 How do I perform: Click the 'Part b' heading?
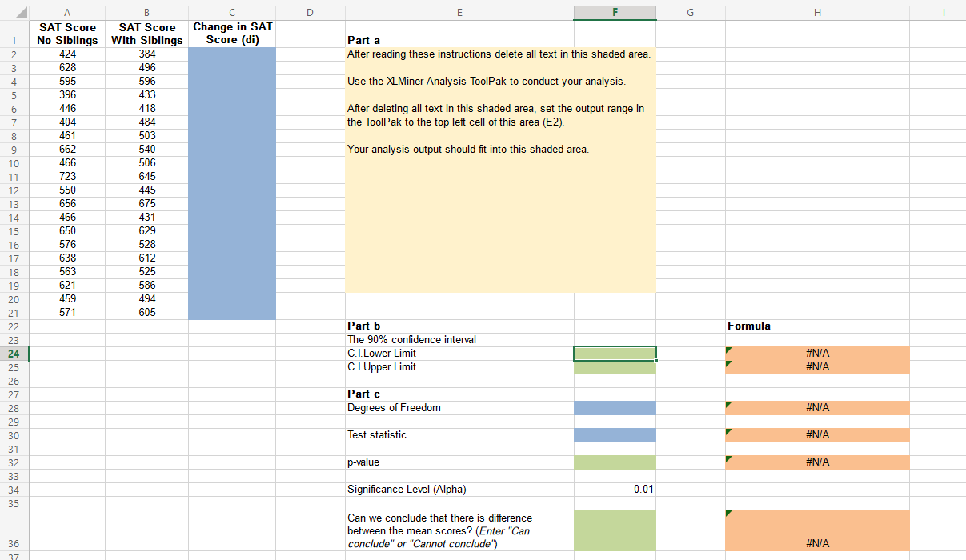click(x=363, y=326)
